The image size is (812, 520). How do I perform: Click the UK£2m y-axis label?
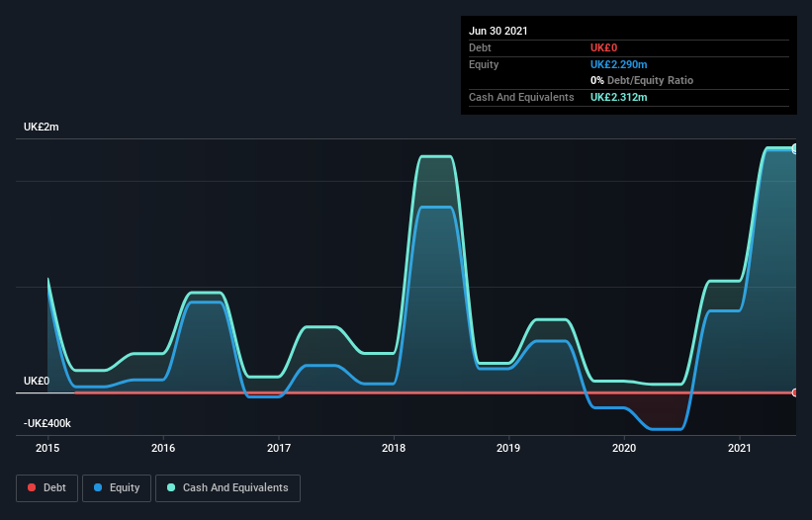click(42, 127)
